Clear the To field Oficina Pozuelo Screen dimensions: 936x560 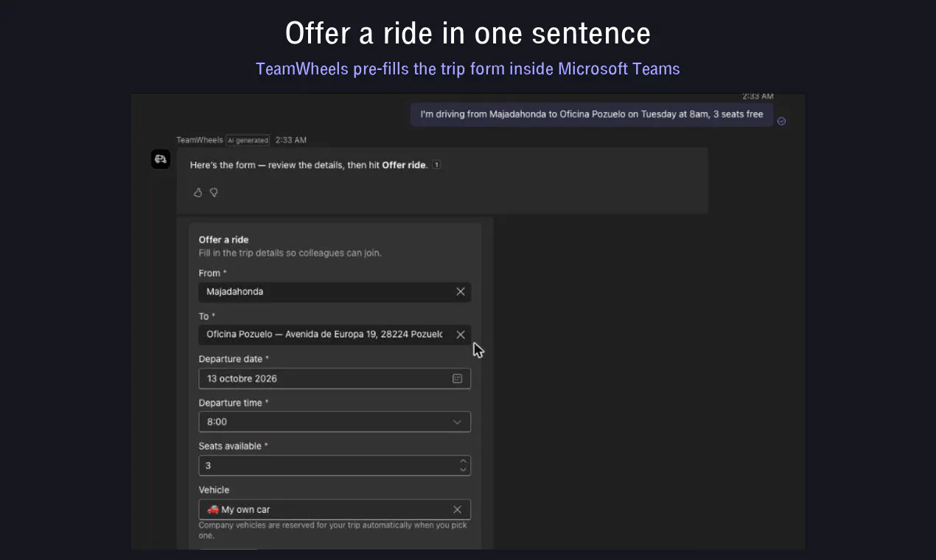pyautogui.click(x=461, y=335)
